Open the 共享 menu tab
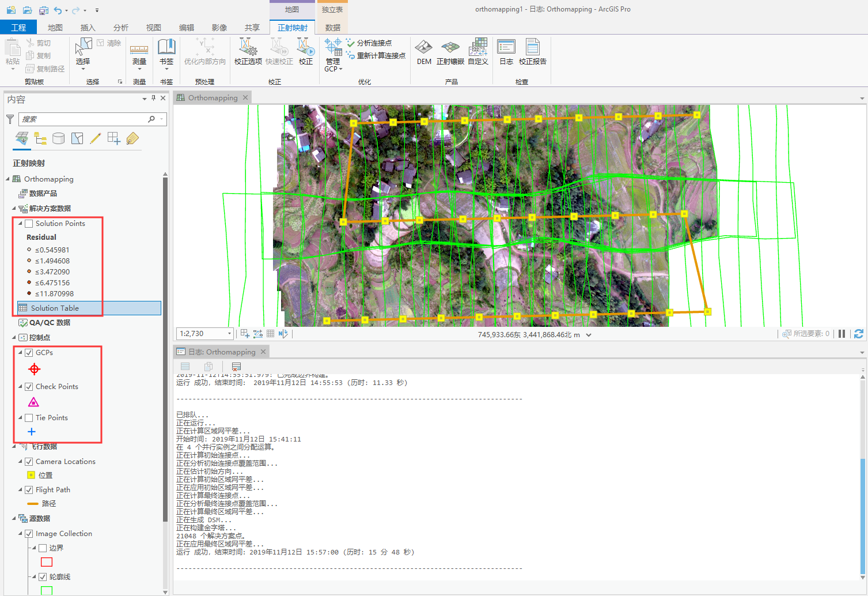 (x=252, y=27)
